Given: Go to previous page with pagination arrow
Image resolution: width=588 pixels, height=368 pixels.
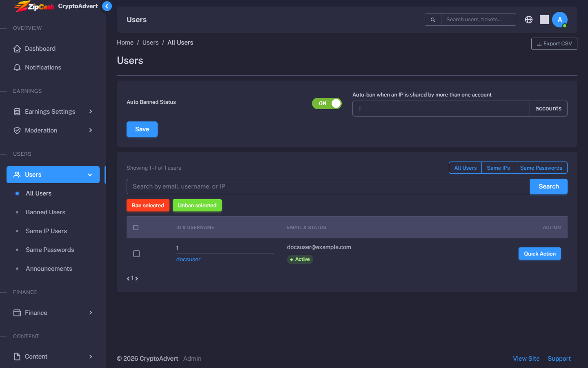Looking at the screenshot, I should pyautogui.click(x=128, y=278).
